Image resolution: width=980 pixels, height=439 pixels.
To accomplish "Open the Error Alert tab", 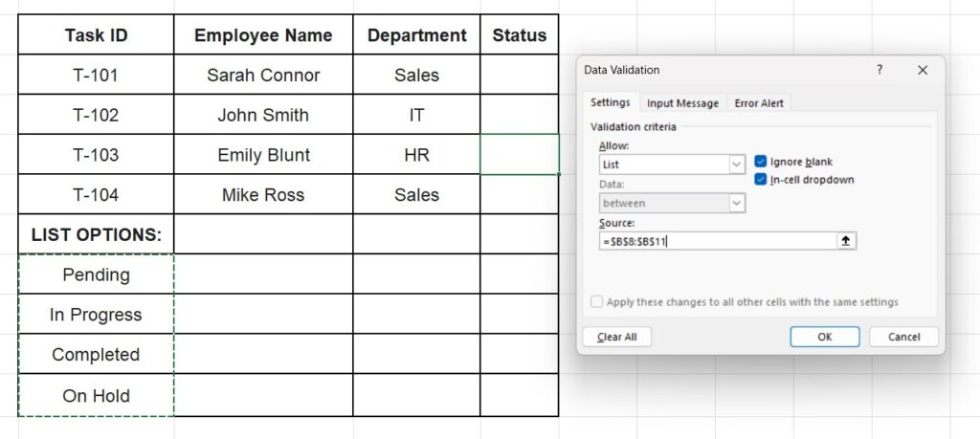I will coord(759,103).
